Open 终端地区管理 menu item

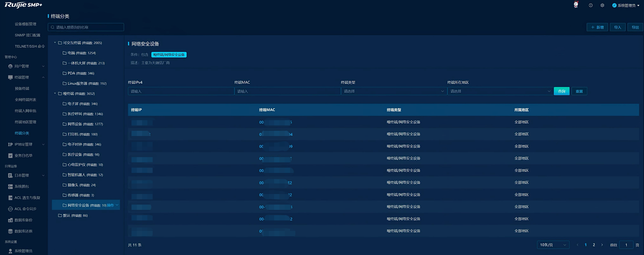26,122
